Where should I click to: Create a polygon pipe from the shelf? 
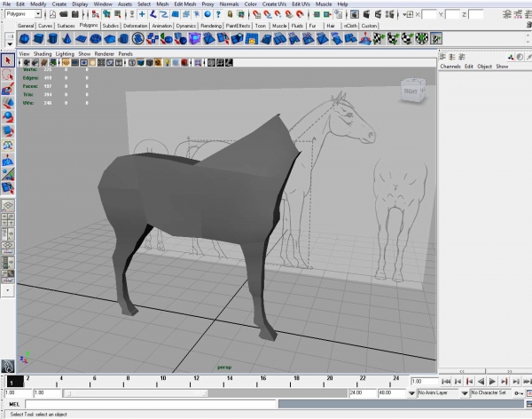[x=124, y=39]
